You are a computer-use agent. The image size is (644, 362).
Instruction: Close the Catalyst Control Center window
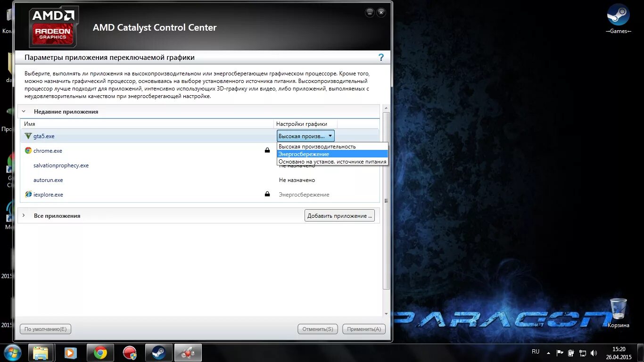click(381, 12)
